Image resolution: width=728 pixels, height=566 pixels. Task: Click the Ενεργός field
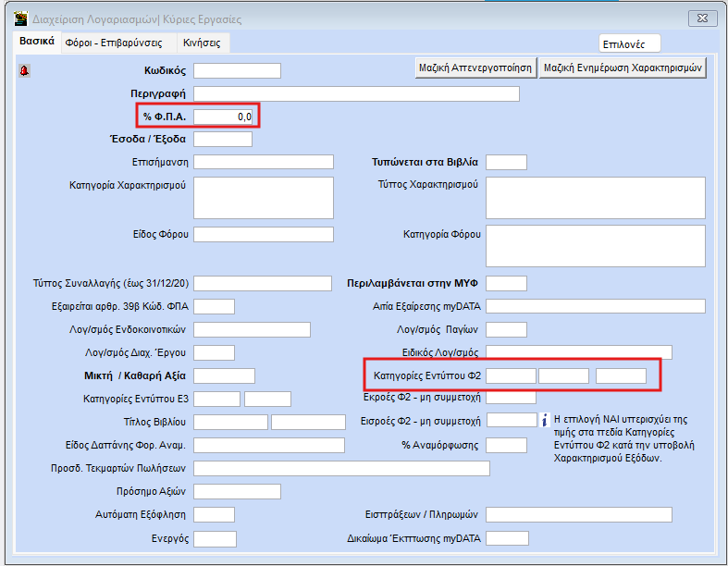[x=215, y=539]
